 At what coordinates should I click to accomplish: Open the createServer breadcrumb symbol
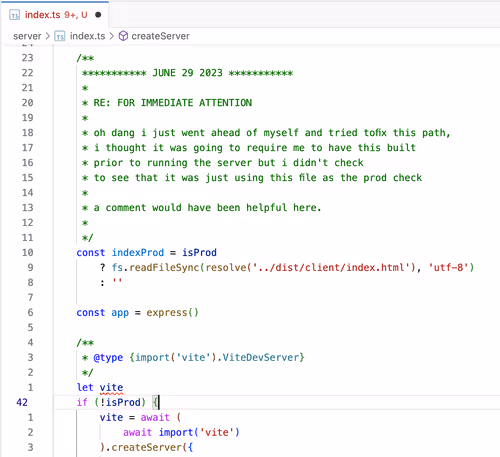pos(160,36)
